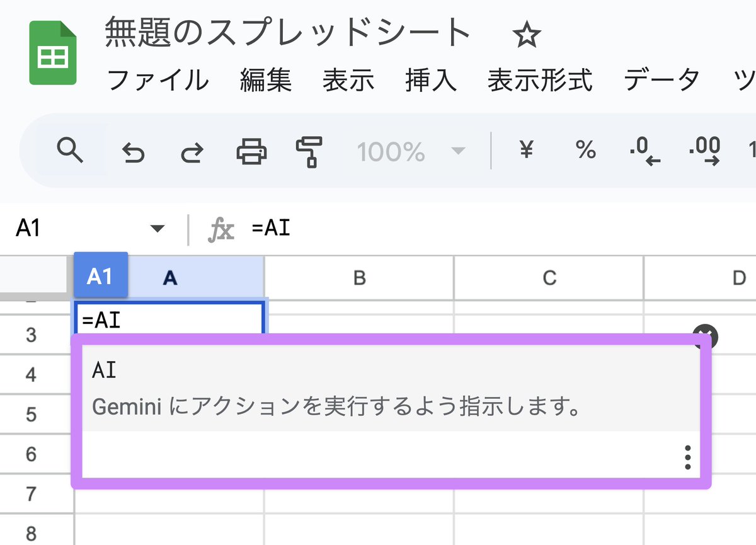
Task: Open the 挿入 menu
Action: point(431,80)
